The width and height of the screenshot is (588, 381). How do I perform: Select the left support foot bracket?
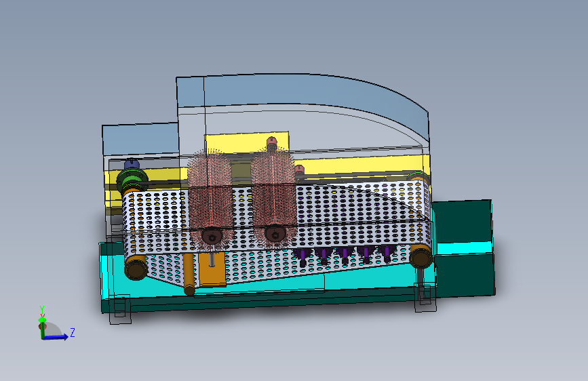(x=120, y=308)
